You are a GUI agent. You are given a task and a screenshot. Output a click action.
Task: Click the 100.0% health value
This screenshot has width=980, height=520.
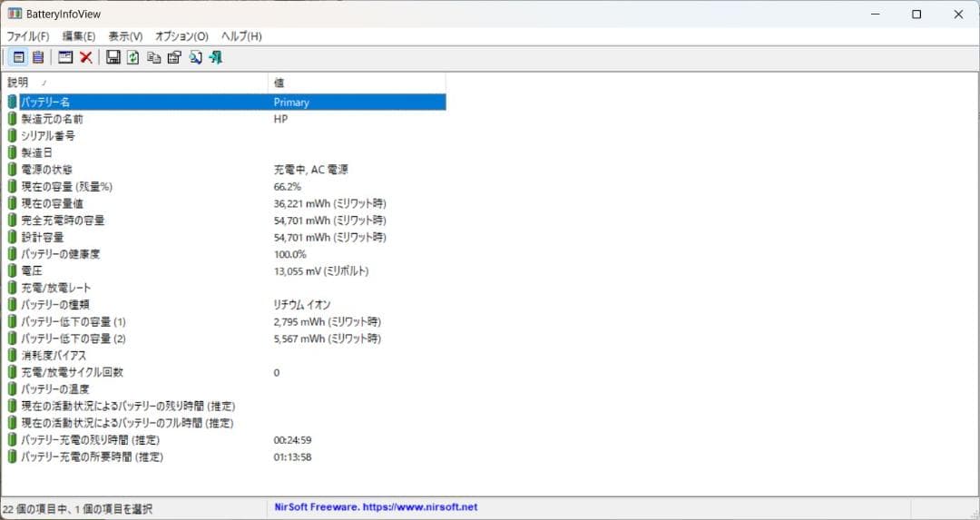coord(290,254)
